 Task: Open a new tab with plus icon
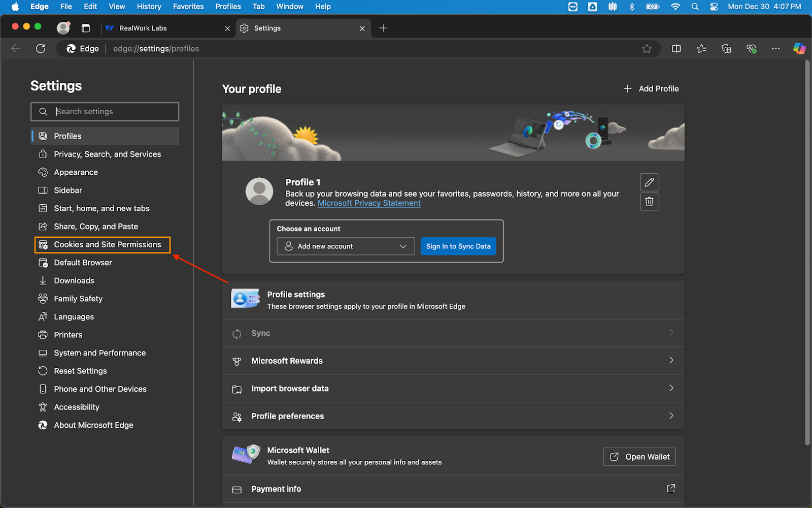383,28
